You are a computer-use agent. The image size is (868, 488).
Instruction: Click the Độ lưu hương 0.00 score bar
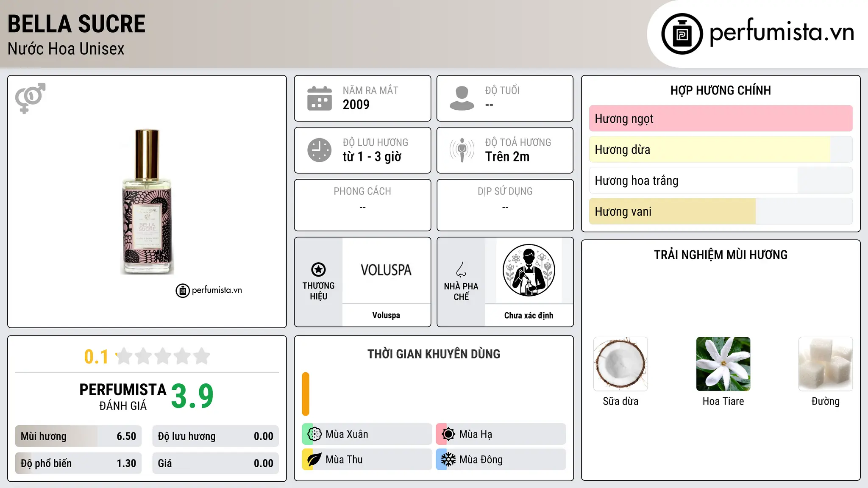(x=216, y=436)
